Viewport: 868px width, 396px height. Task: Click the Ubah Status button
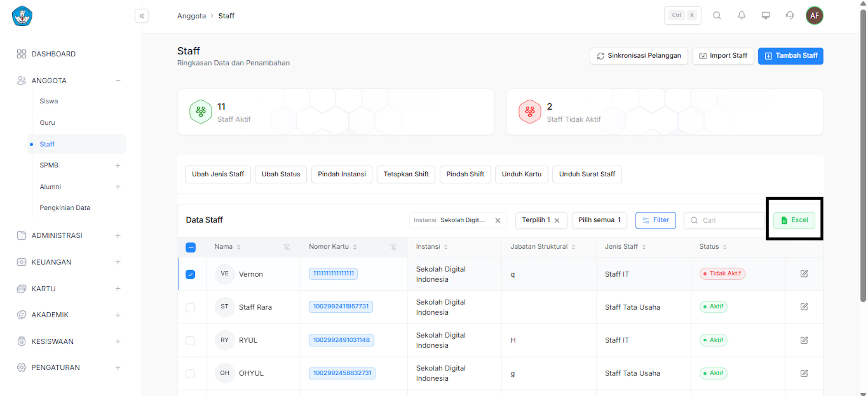pos(281,174)
